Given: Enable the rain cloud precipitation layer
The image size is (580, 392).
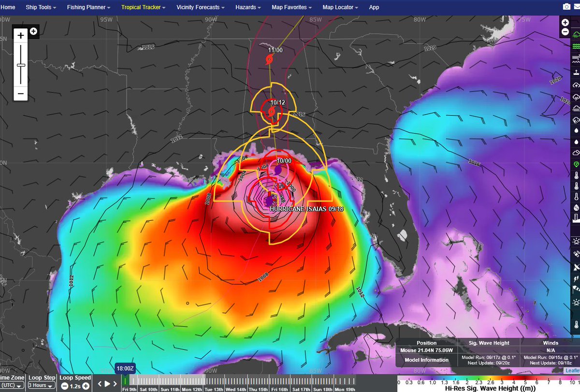Looking at the screenshot, I should [576, 97].
